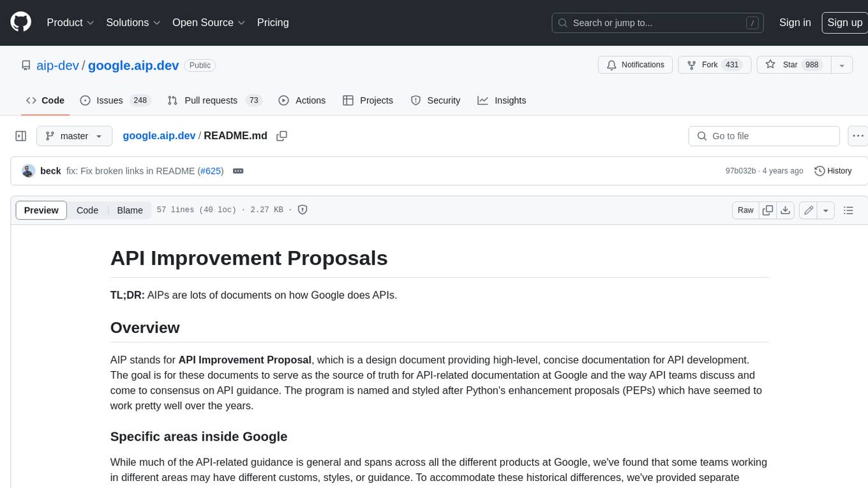Select the Code view

87,210
